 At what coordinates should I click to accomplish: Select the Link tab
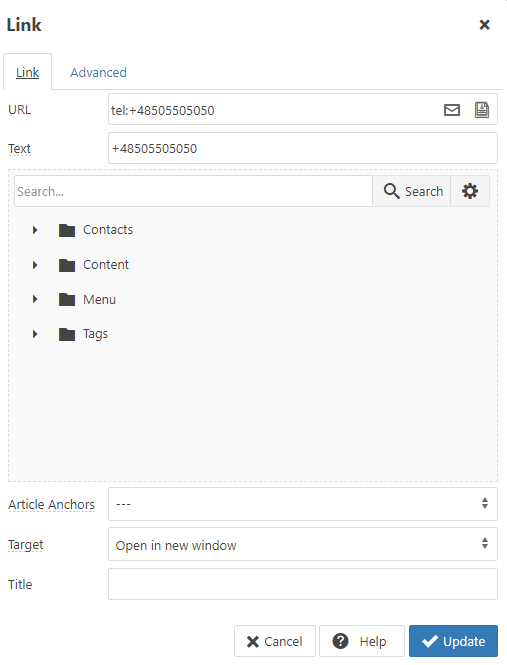coord(28,73)
